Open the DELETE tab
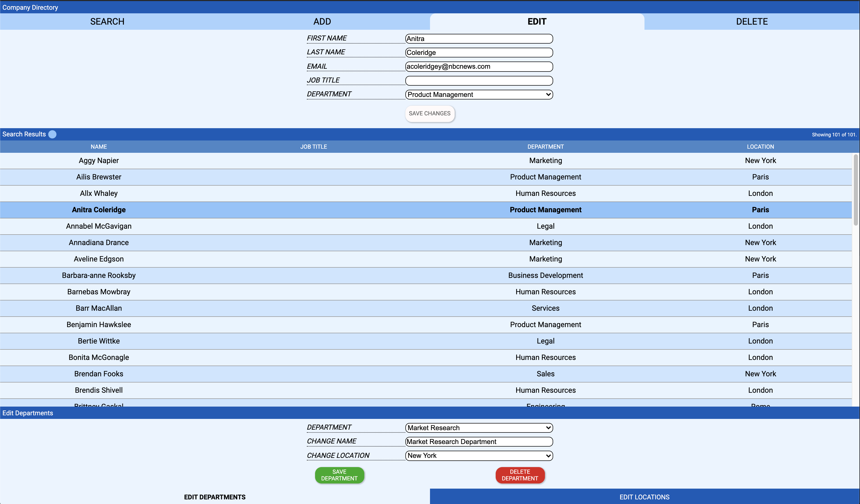The width and height of the screenshot is (860, 504). point(751,22)
